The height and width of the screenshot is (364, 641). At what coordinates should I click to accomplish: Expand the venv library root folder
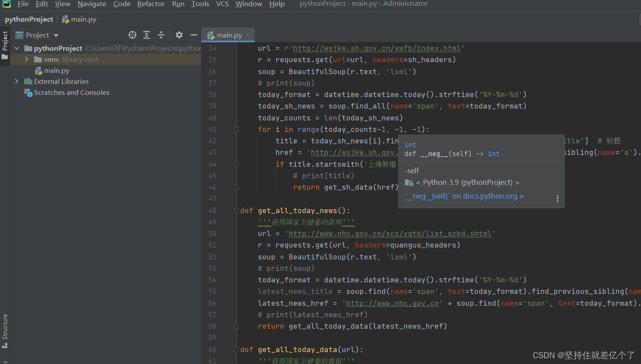(x=26, y=59)
